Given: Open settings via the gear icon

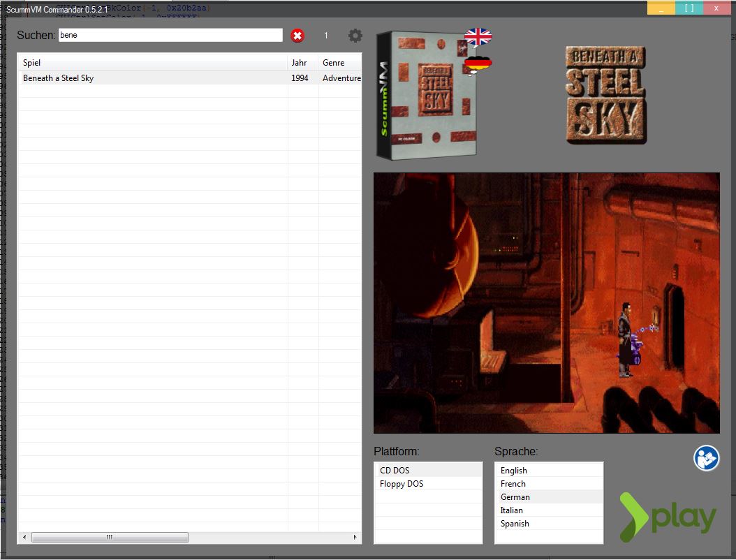Looking at the screenshot, I should click(355, 36).
